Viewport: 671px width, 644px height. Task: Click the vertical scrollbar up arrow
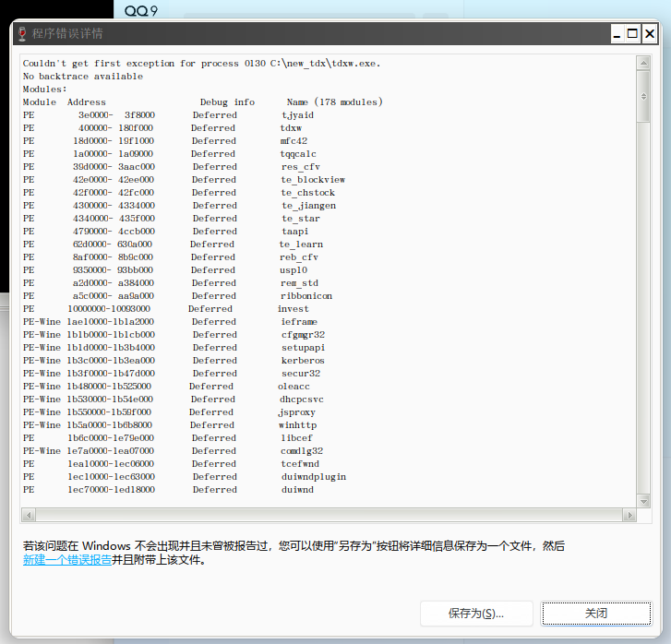(643, 64)
